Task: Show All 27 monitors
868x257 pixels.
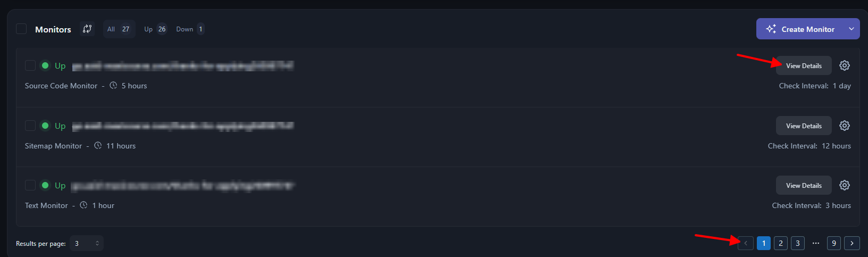Action: (x=119, y=29)
